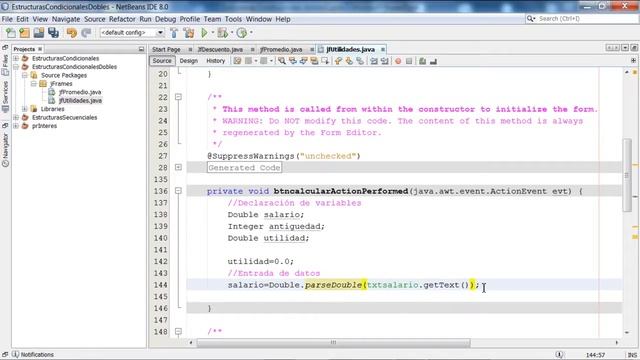This screenshot has width=640, height=360.
Task: Collapse the Source Packages node
Action: 24,75
